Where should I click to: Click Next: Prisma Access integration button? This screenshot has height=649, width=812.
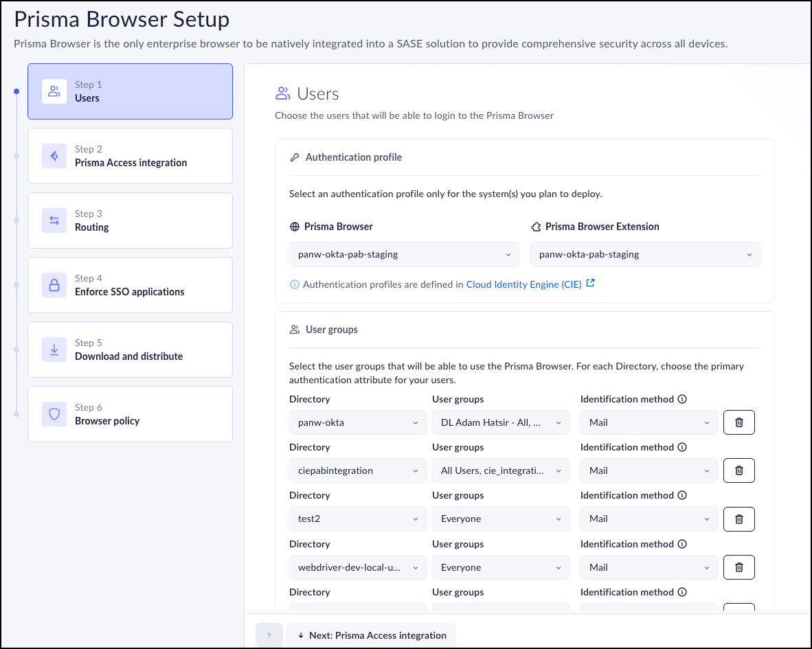pos(371,635)
